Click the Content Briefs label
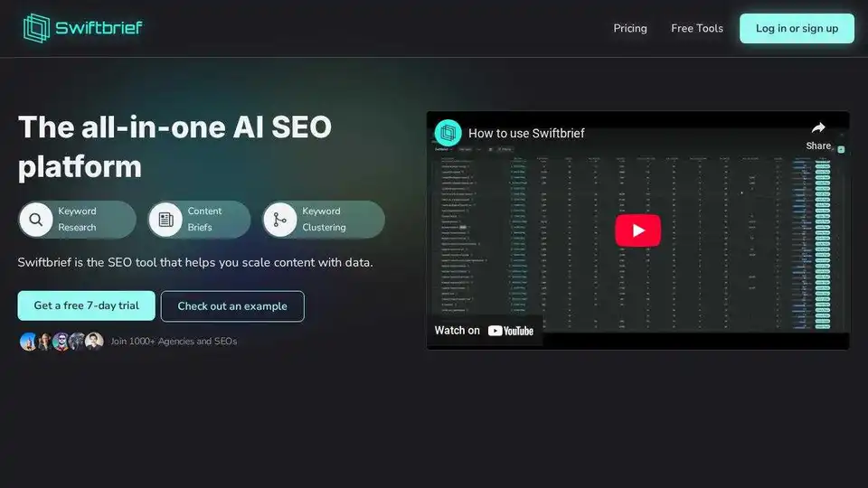This screenshot has height=488, width=868. 204,219
